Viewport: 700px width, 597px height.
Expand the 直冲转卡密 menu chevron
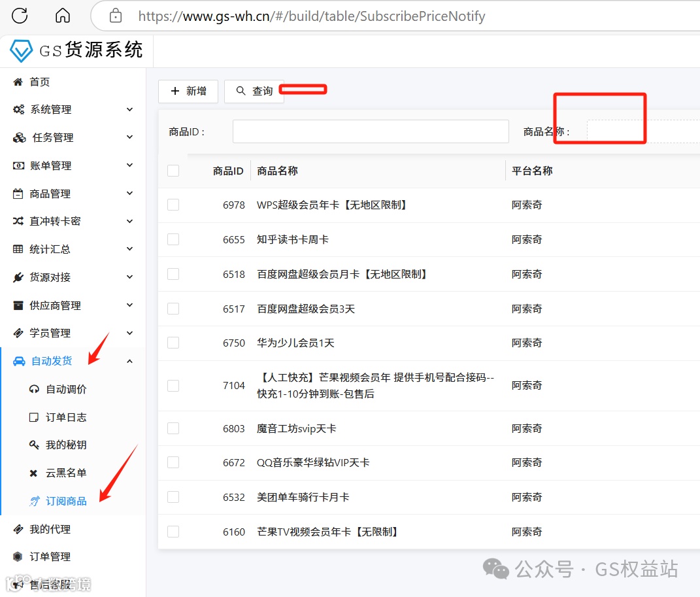point(129,221)
